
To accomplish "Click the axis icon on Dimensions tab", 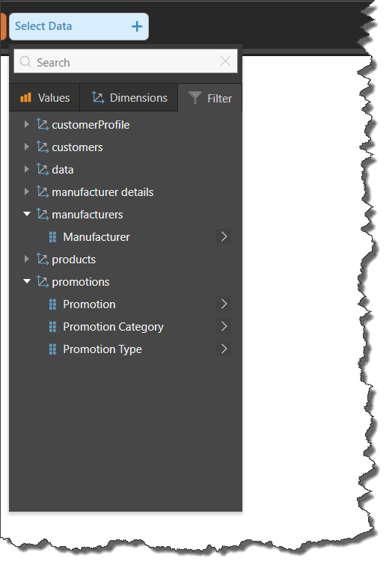I will (98, 97).
